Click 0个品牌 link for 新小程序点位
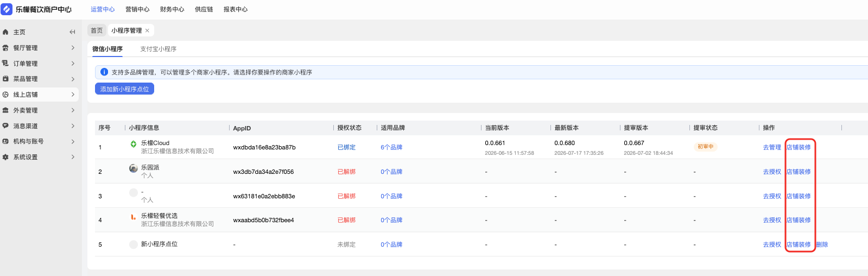The height and width of the screenshot is (276, 868). click(x=391, y=244)
